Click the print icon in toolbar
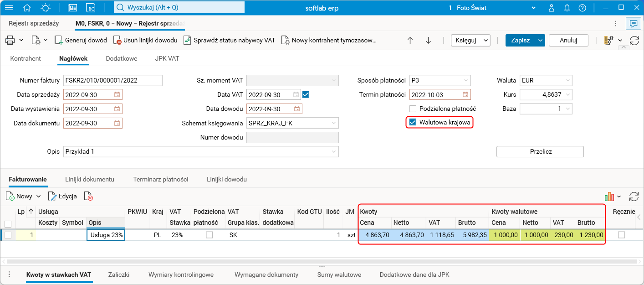 pyautogui.click(x=10, y=40)
